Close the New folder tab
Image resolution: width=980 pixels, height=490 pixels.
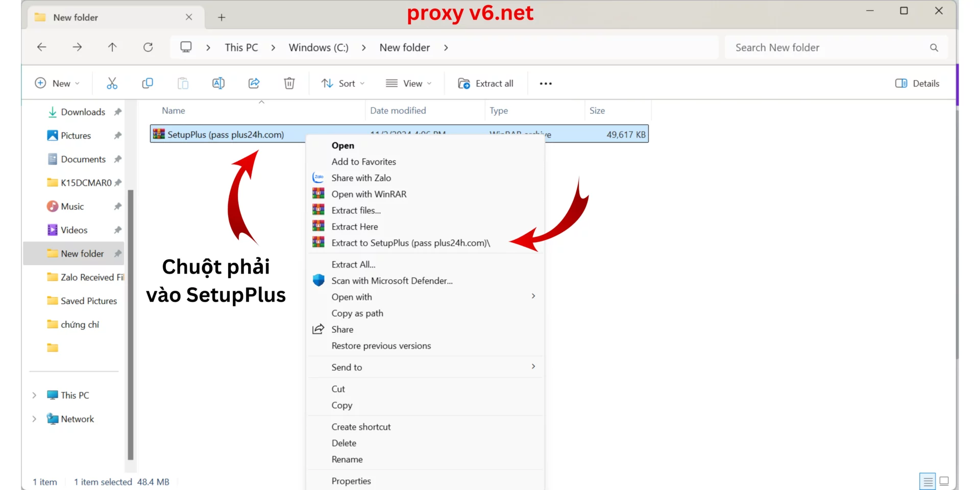[189, 17]
